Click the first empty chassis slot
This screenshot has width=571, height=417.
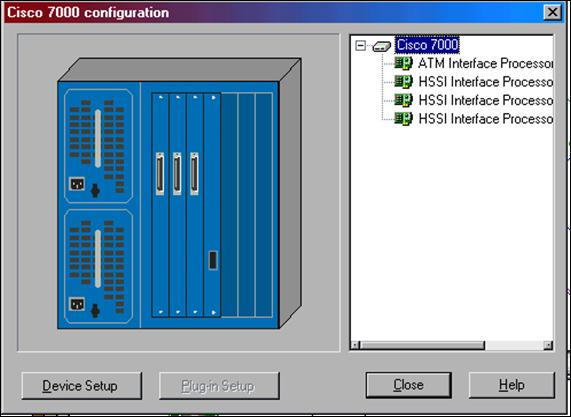(229, 205)
